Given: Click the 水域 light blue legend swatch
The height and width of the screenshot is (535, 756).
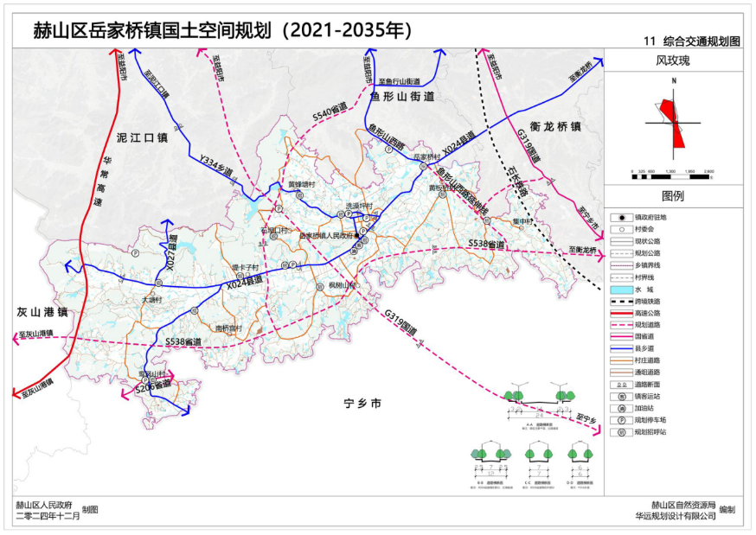Looking at the screenshot, I should pyautogui.click(x=621, y=290).
